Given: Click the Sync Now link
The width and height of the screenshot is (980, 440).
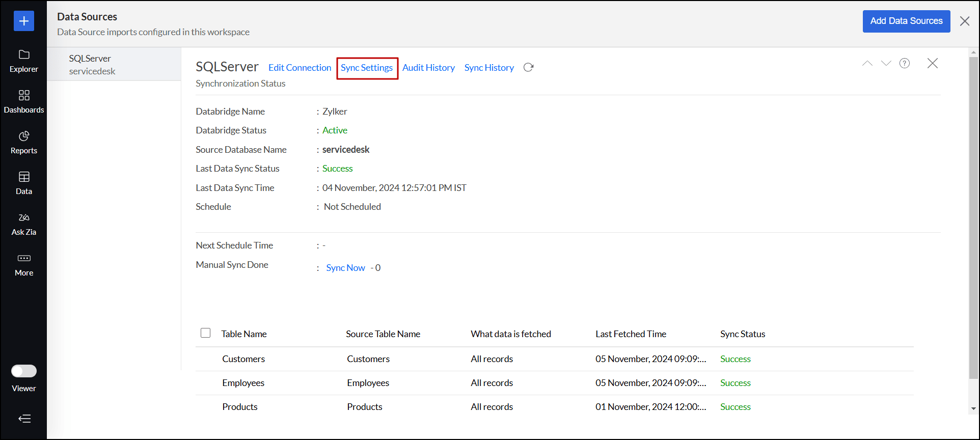Looking at the screenshot, I should coord(345,268).
